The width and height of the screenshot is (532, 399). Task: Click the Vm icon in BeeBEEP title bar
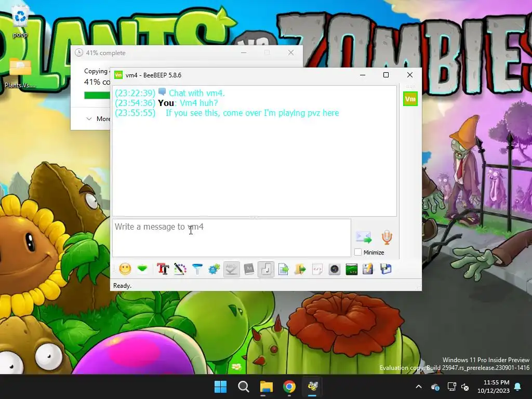click(118, 75)
